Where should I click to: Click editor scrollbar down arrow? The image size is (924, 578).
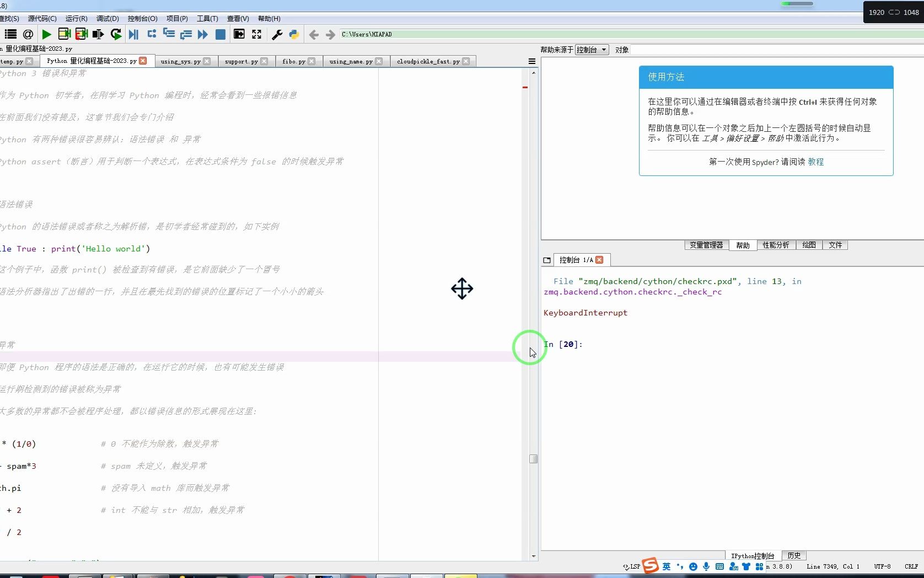[x=533, y=556]
